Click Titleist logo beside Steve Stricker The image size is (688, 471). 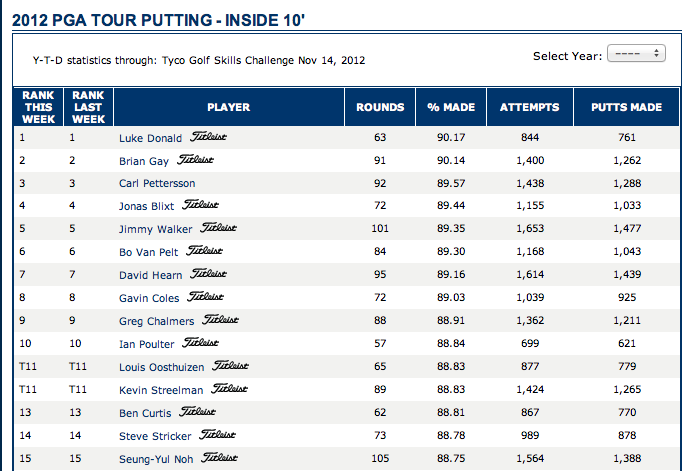click(x=218, y=435)
